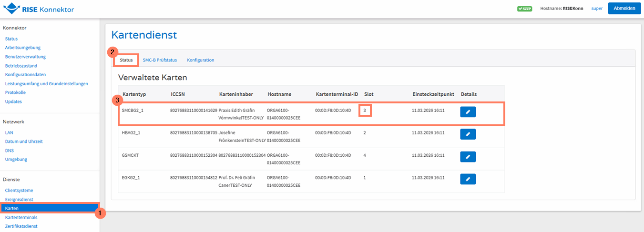The image size is (644, 232).
Task: Open Updates in the sidebar
Action: (13, 101)
